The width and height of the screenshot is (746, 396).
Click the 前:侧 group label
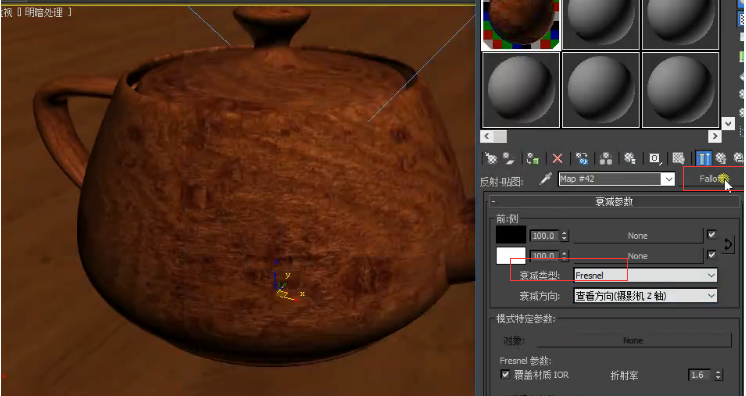click(507, 219)
